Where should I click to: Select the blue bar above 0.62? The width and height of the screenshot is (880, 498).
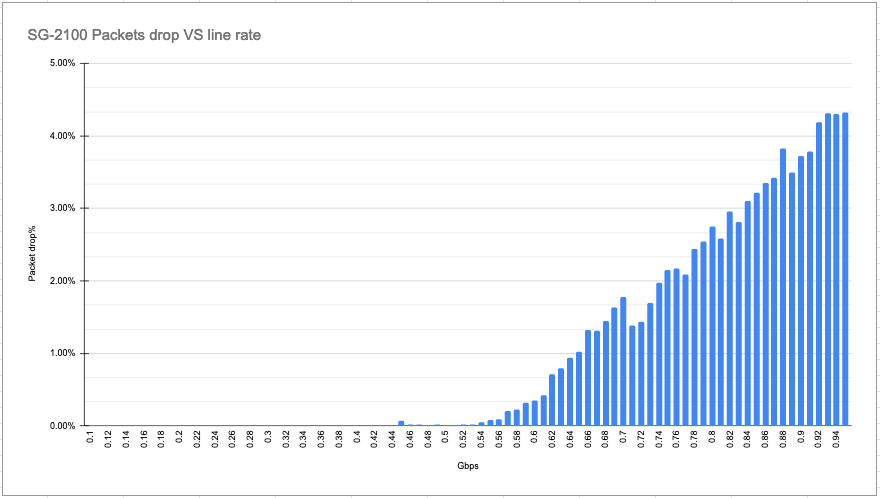pos(552,400)
